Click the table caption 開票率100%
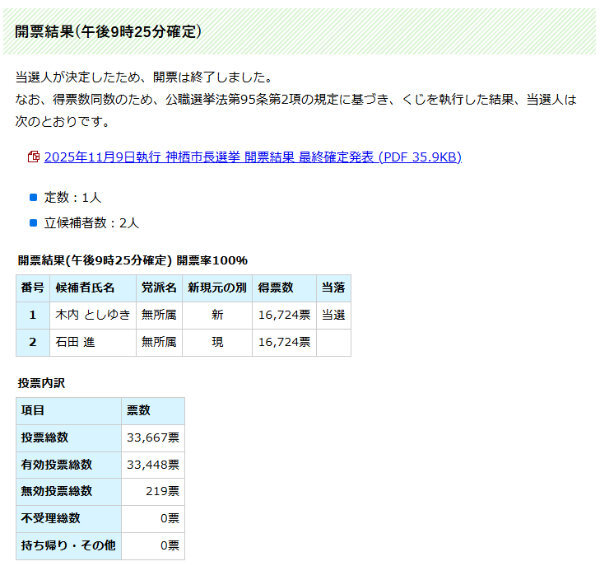 (212, 260)
